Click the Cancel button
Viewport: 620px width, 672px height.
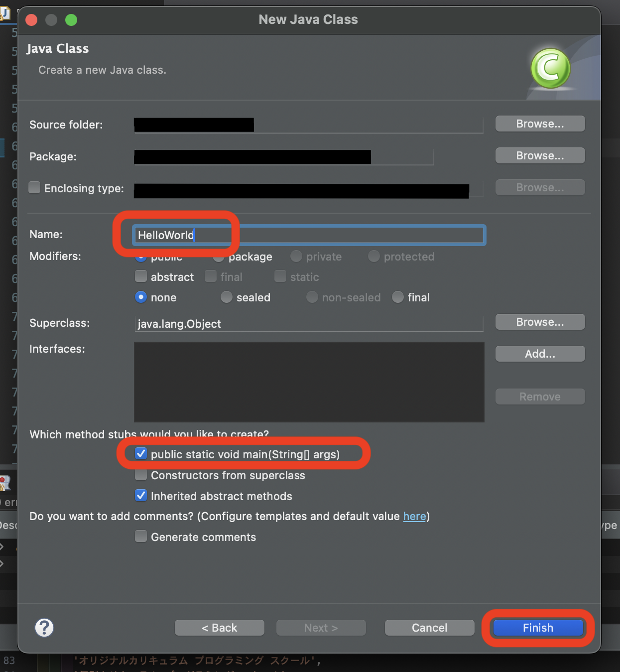(x=429, y=628)
